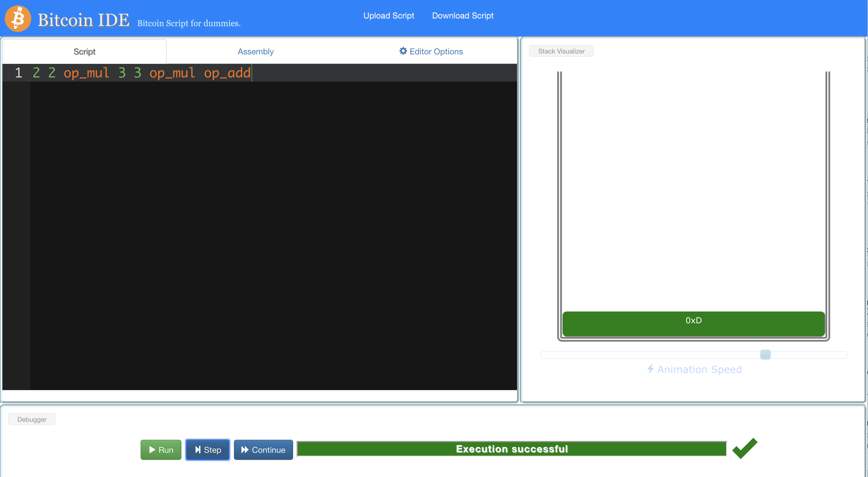Open the Editor Options tab
The image size is (868, 477).
(x=431, y=52)
